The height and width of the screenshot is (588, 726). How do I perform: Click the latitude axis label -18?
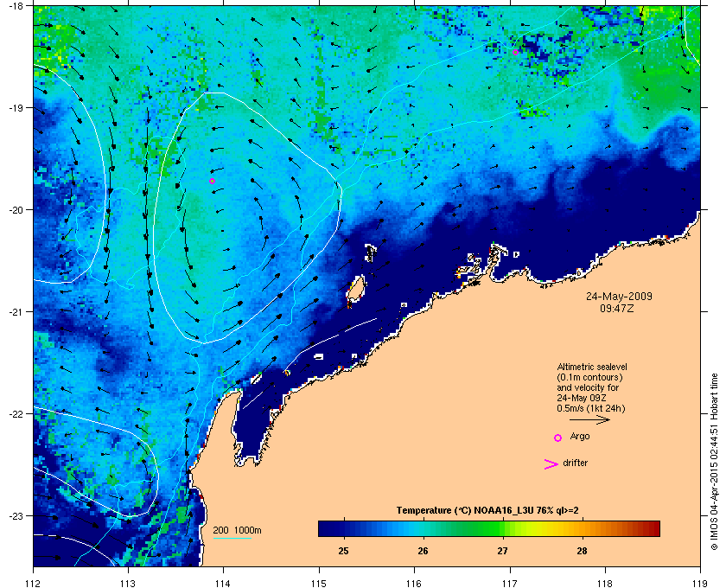(x=16, y=6)
